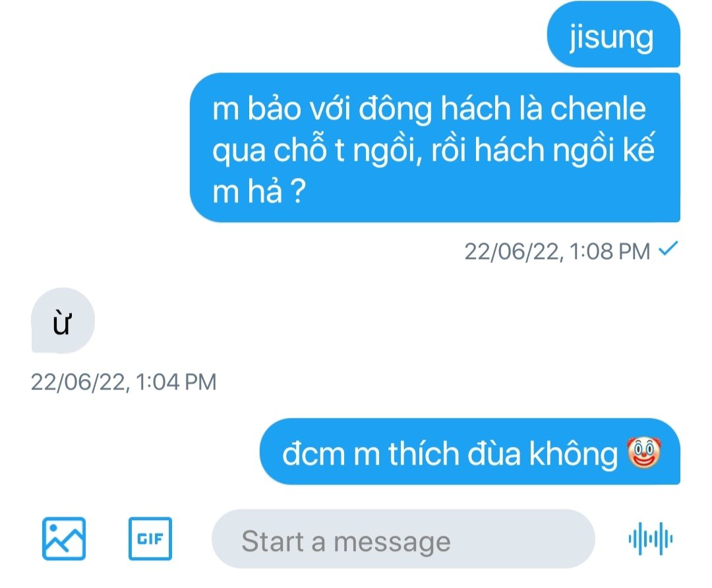Tap the clown face emoji
This screenshot has height=588, width=712.
tap(643, 453)
